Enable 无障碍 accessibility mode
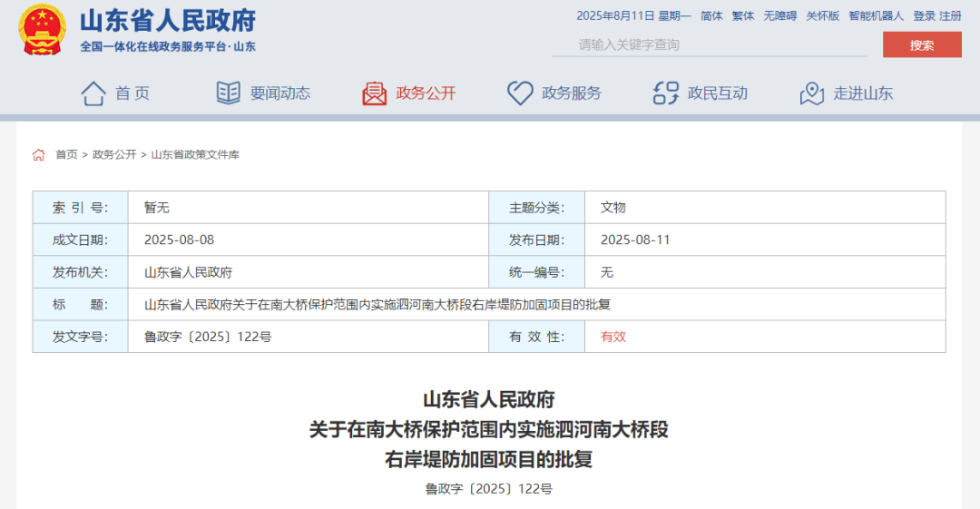This screenshot has height=509, width=980. click(x=779, y=15)
